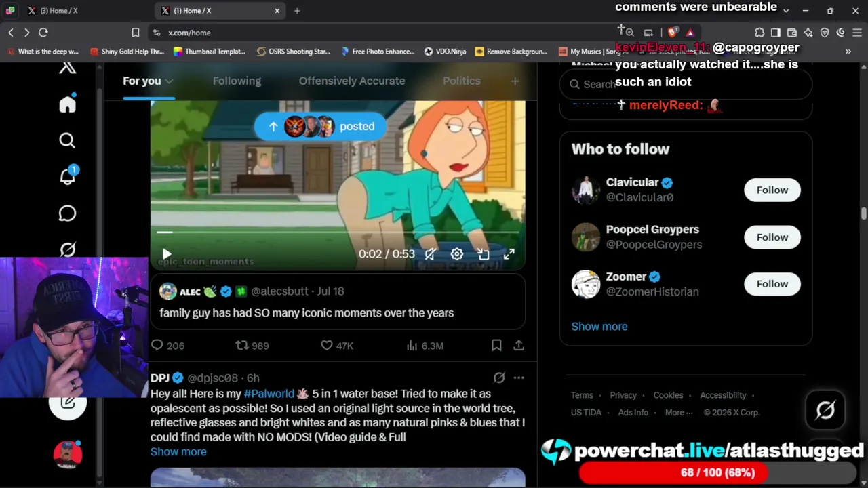Expand the bookmarks overflow chevron
Screen dimensions: 868x488
click(848, 52)
